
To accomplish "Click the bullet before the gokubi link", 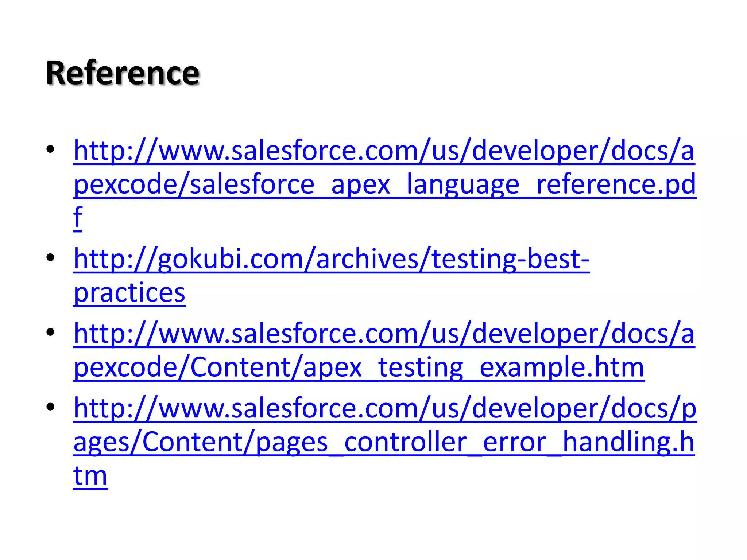I will [50, 258].
